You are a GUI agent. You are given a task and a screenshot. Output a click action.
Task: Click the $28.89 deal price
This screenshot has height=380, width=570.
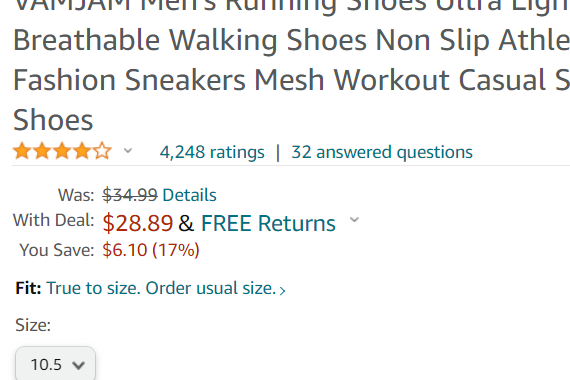(137, 223)
